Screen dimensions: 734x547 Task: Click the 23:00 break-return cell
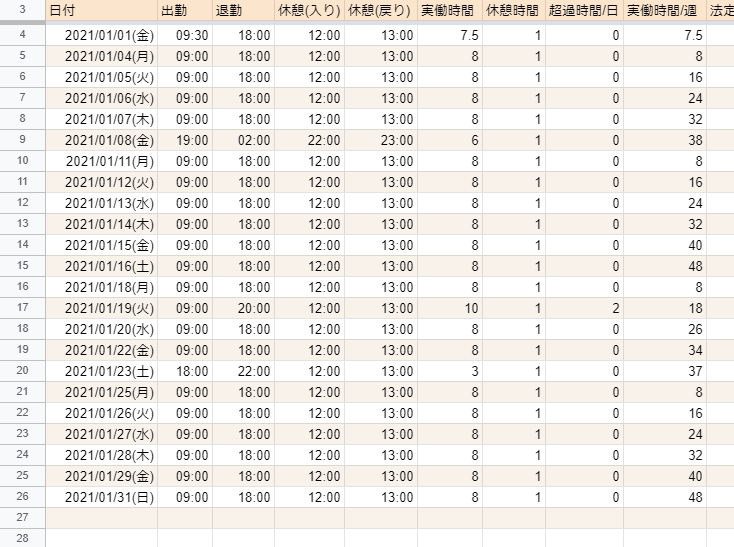(x=381, y=140)
